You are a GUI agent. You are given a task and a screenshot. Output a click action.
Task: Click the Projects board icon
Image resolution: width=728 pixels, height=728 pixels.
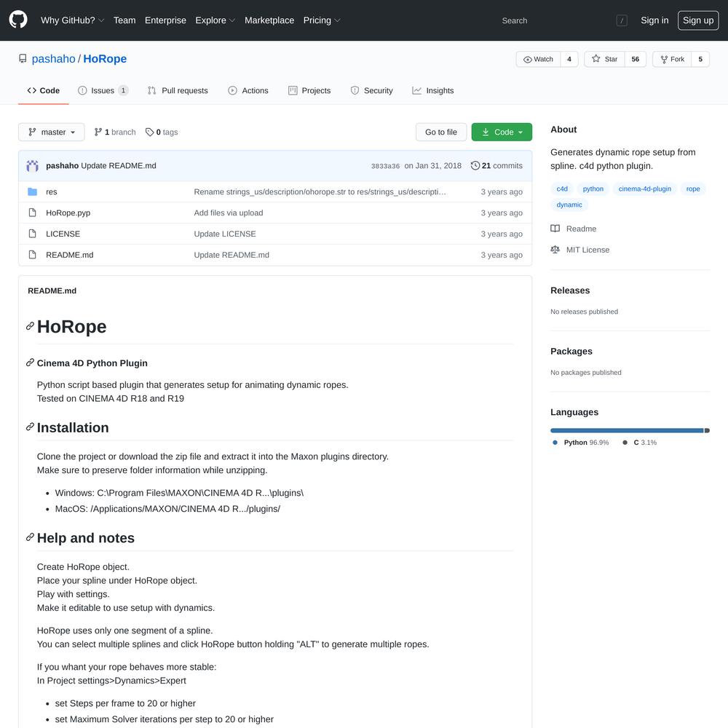click(293, 90)
